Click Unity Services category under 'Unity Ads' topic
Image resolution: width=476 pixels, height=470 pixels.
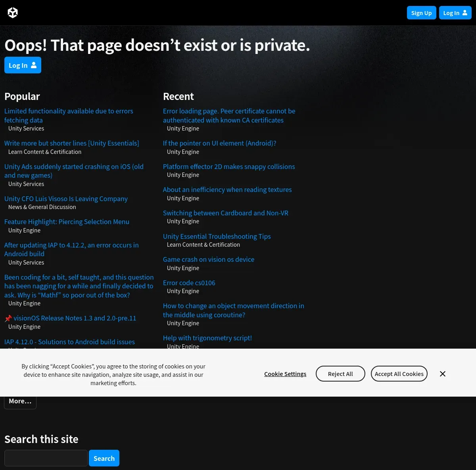(26, 184)
